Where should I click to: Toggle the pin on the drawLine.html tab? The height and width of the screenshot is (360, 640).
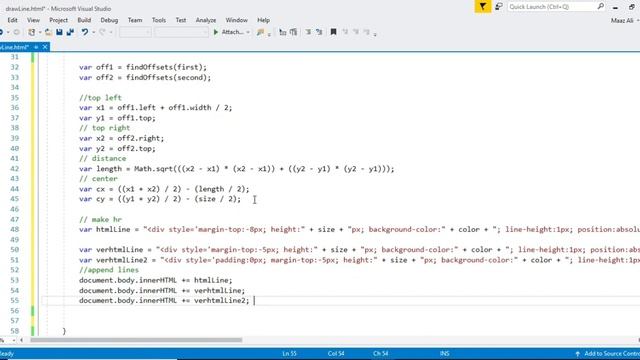36,47
